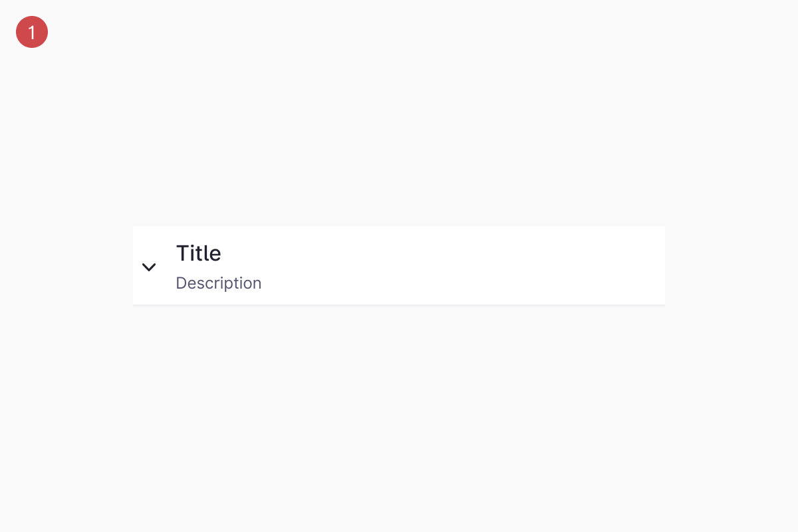
Task: Click the blank gray background below the accordion
Action: click(x=399, y=419)
